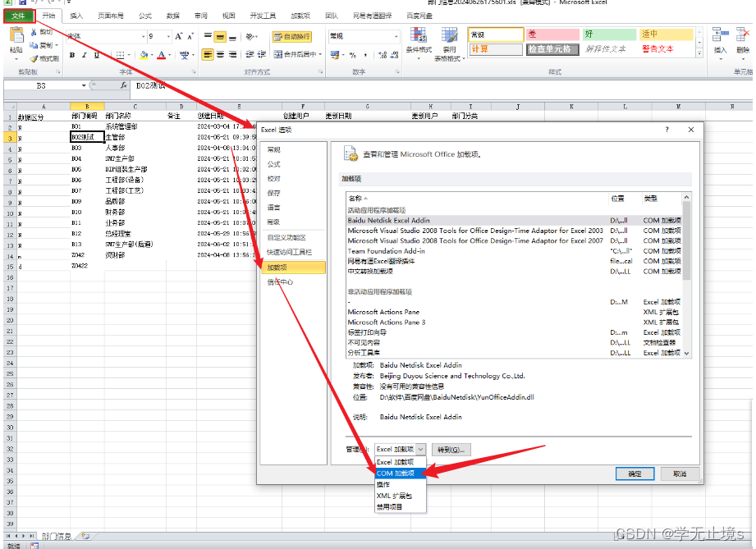Screen dimensions: 756x549
Task: Click the Conditional Formatting (条件格式) icon
Action: point(418,35)
